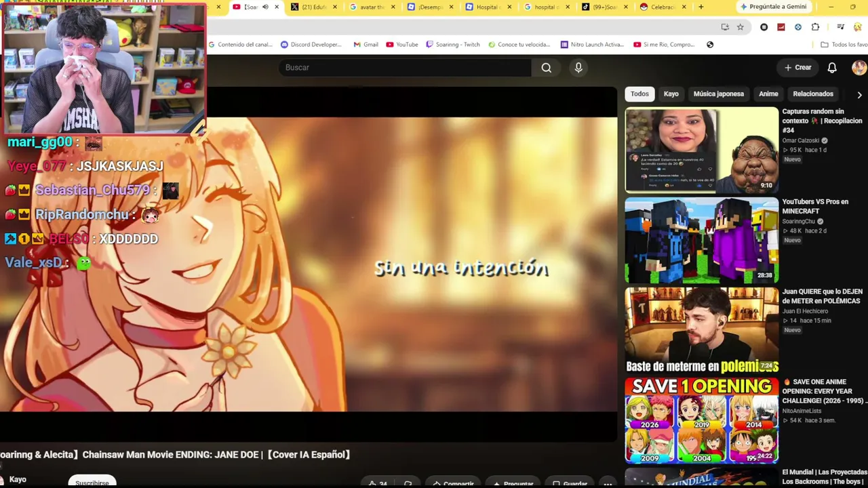Open the Gmail bookmark
868x488 pixels.
tap(366, 45)
